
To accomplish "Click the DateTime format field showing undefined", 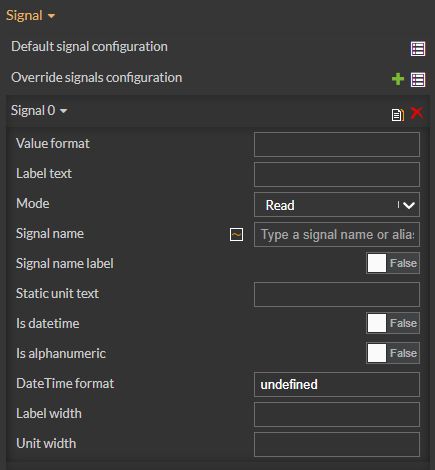I will click(x=337, y=384).
